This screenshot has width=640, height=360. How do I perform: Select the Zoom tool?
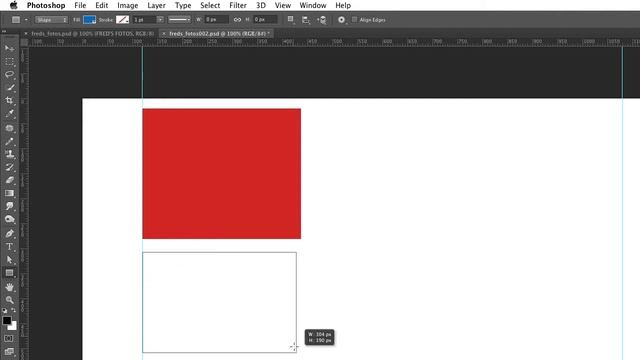pos(9,300)
